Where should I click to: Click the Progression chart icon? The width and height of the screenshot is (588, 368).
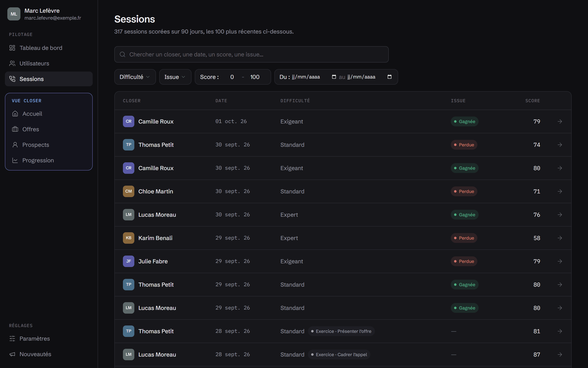tap(15, 160)
